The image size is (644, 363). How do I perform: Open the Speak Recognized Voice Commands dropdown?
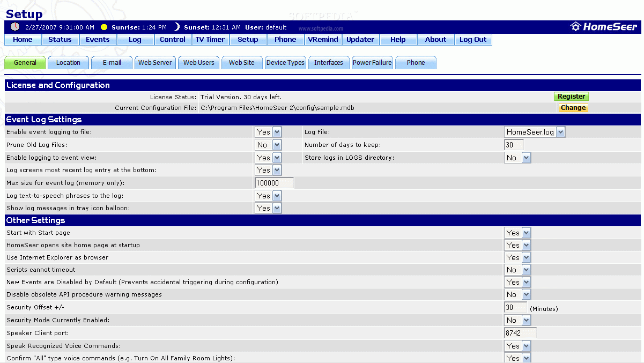(517, 346)
